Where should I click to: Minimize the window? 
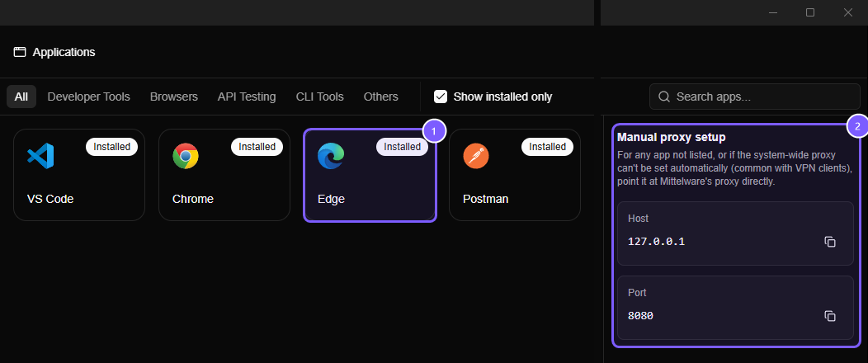point(773,12)
